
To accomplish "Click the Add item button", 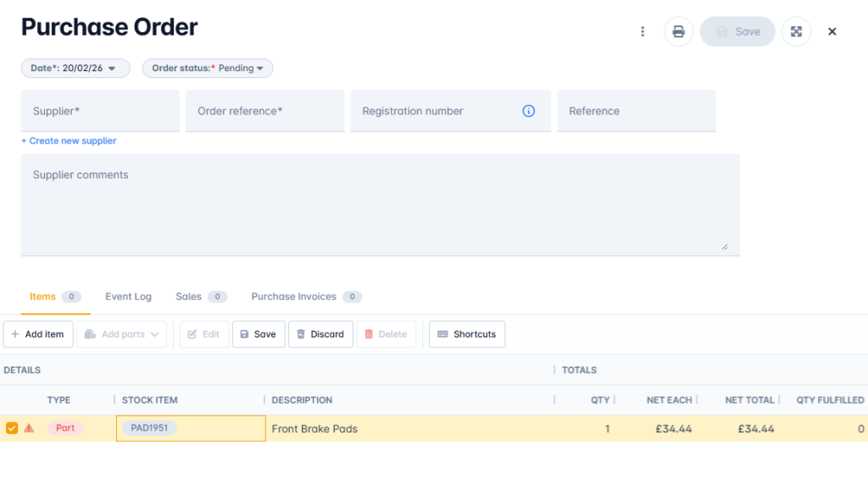I will [38, 334].
